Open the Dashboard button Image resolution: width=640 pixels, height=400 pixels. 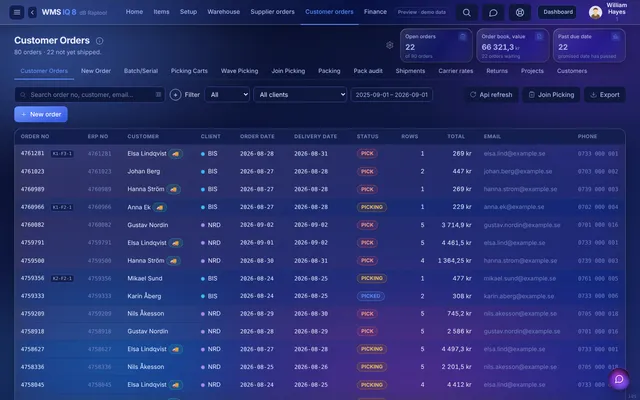pos(558,12)
